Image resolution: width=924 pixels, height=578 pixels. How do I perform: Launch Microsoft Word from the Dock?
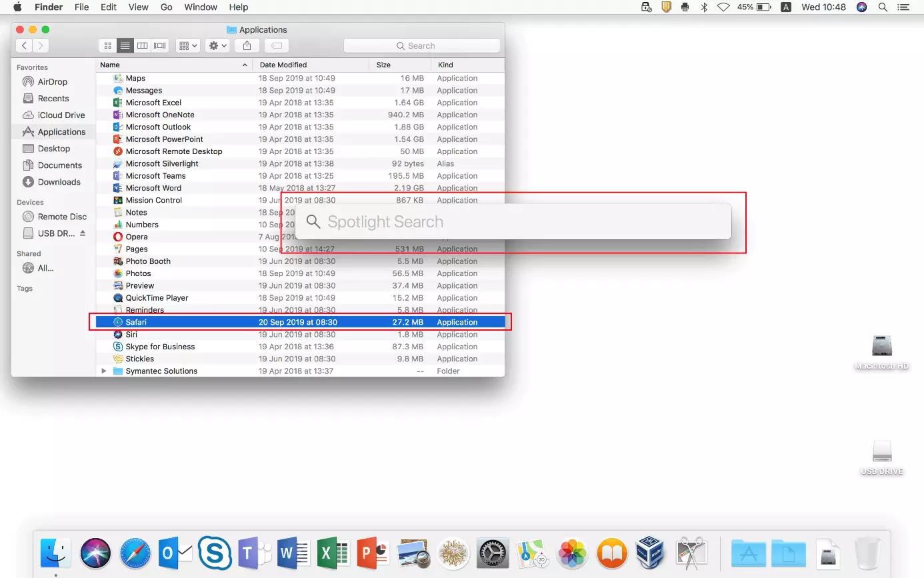click(x=294, y=553)
